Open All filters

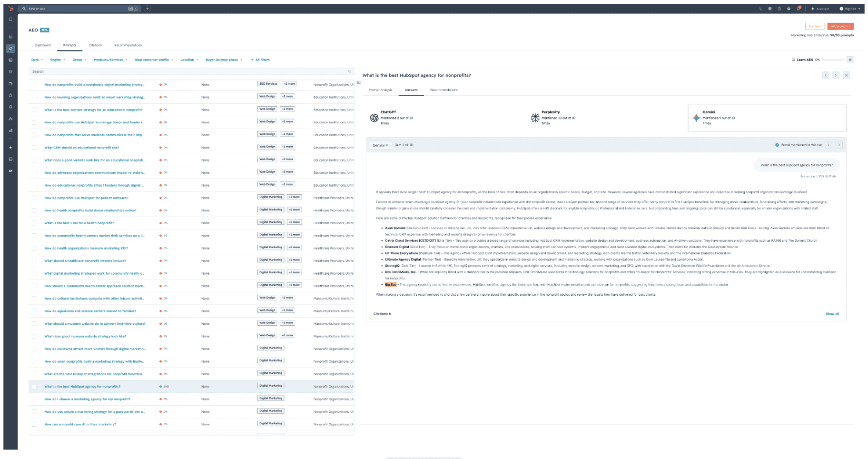[x=260, y=60]
